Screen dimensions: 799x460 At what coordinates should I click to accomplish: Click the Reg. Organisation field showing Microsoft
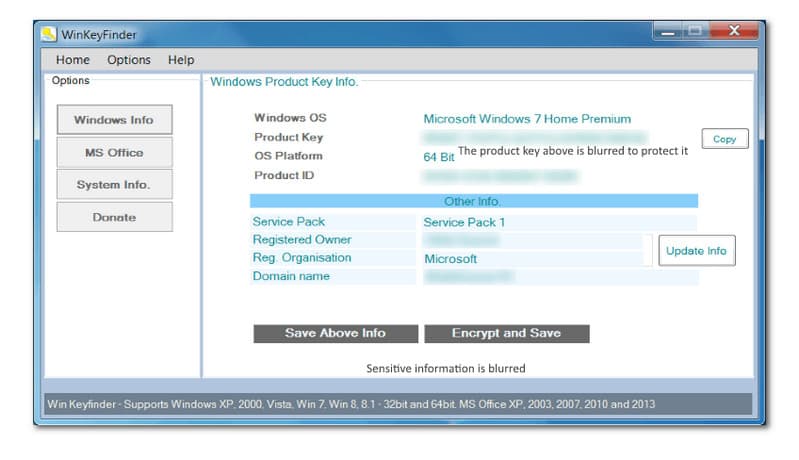click(532, 259)
